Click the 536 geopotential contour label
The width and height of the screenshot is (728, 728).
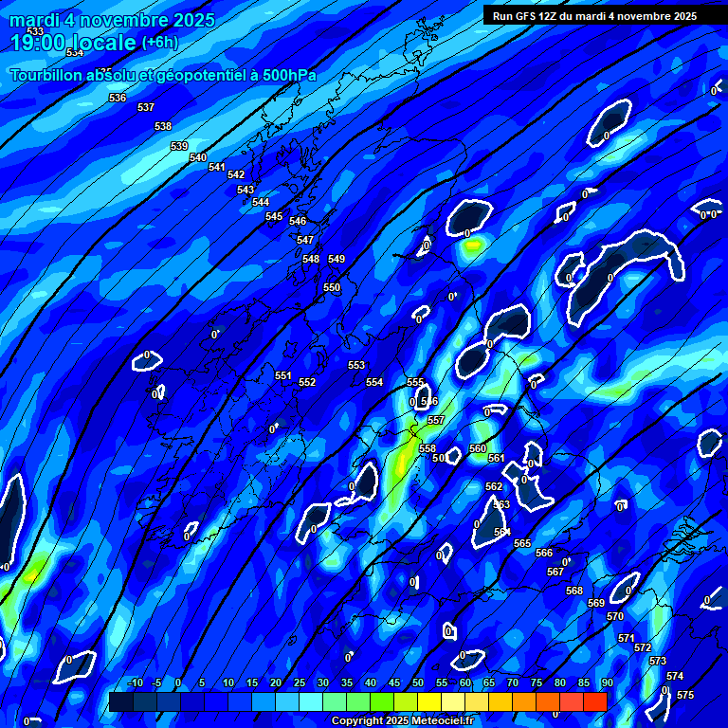(118, 99)
